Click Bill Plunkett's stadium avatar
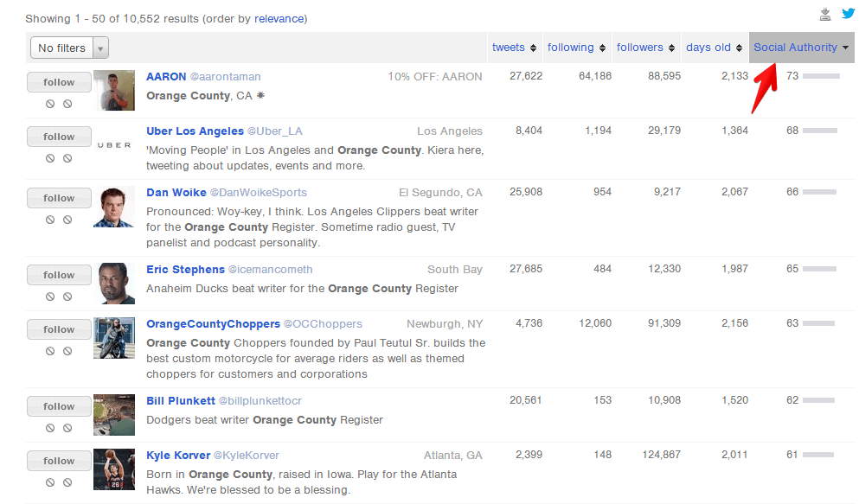This screenshot has height=504, width=859. click(114, 415)
